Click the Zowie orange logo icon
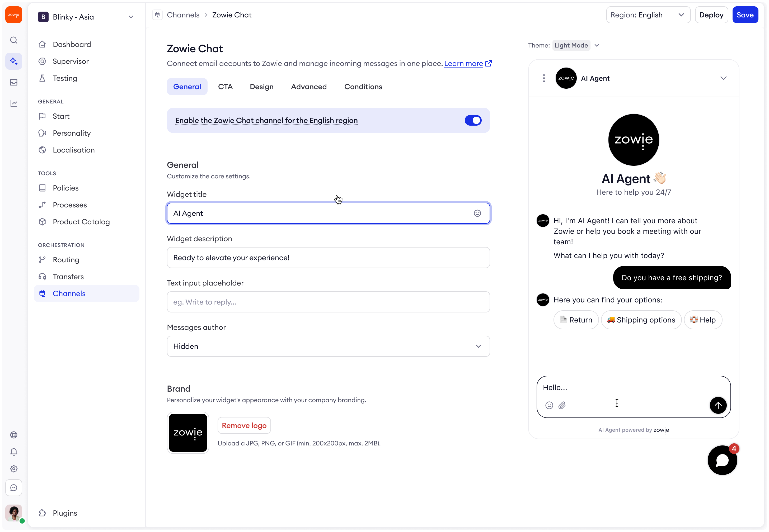The height and width of the screenshot is (532, 769). pyautogui.click(x=14, y=15)
